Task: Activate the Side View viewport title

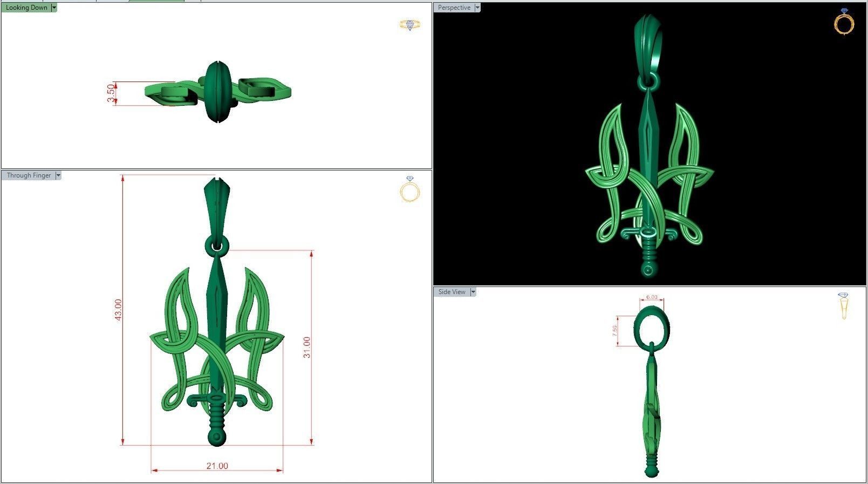Action: [452, 292]
